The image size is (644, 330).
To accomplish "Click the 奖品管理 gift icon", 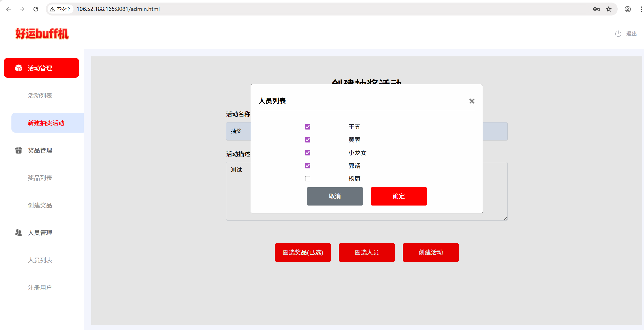I will [19, 150].
